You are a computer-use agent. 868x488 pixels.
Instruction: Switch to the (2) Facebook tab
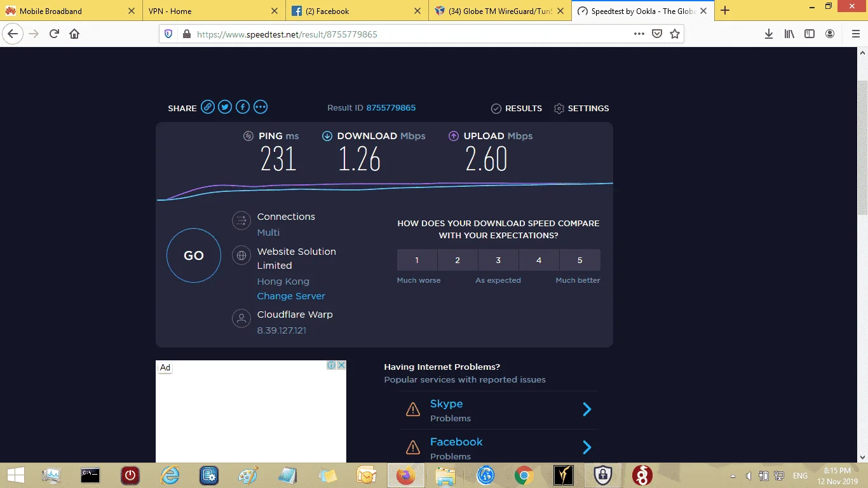coord(357,11)
